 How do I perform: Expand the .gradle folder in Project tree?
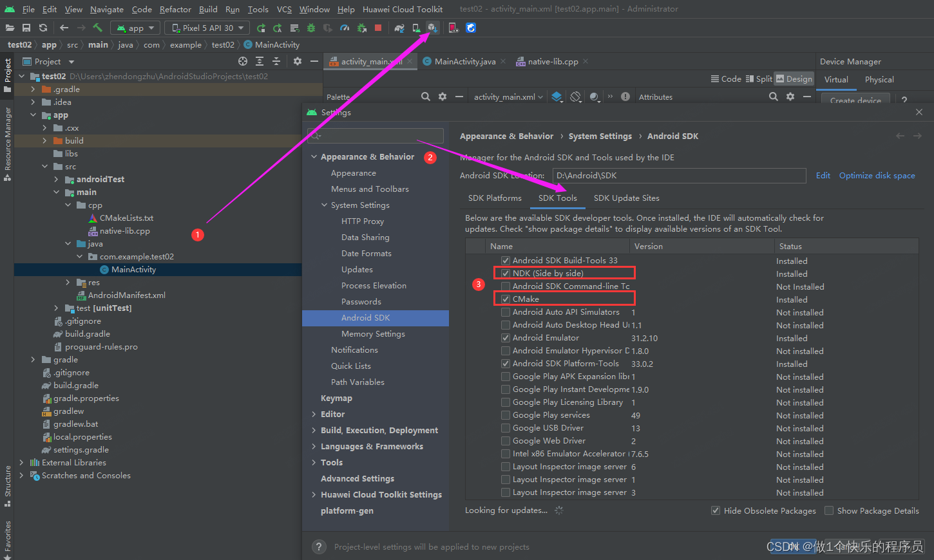pyautogui.click(x=33, y=89)
